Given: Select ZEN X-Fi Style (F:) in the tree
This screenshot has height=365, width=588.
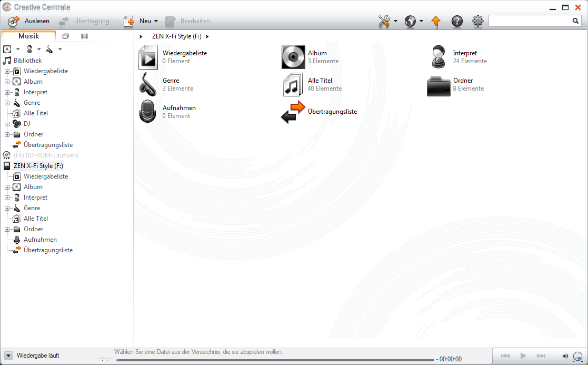Looking at the screenshot, I should click(38, 166).
